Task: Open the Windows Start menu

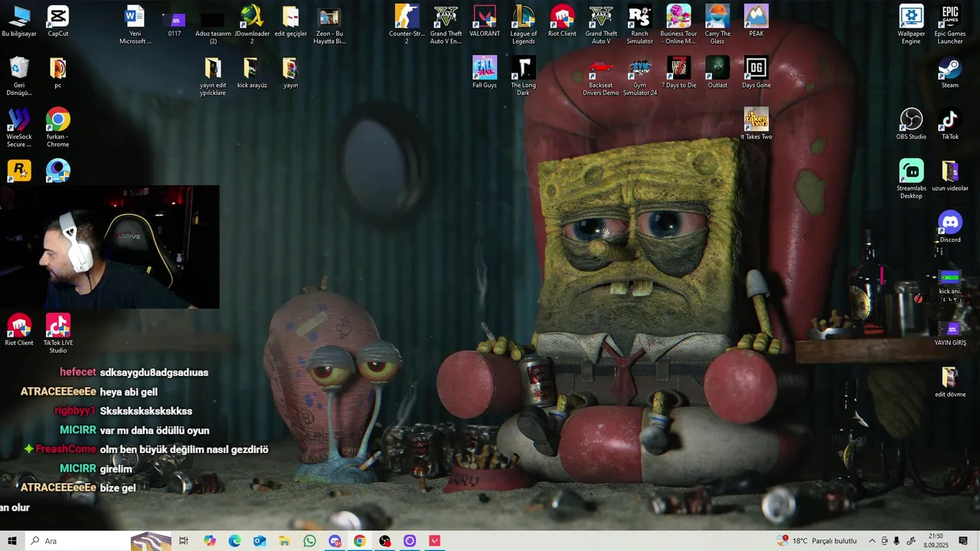Action: (x=12, y=541)
